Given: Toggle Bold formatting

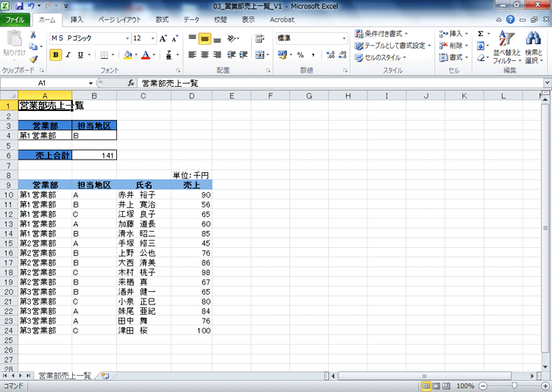Looking at the screenshot, I should point(56,55).
